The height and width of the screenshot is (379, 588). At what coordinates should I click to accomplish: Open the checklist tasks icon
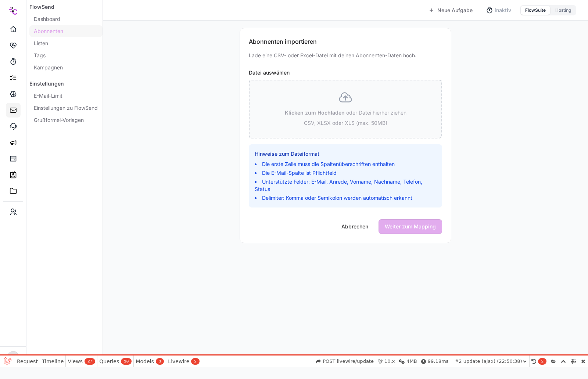pyautogui.click(x=13, y=77)
